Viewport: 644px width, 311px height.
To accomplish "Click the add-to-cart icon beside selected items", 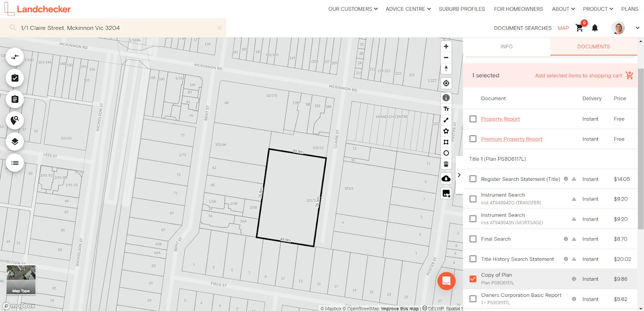I will click(630, 75).
